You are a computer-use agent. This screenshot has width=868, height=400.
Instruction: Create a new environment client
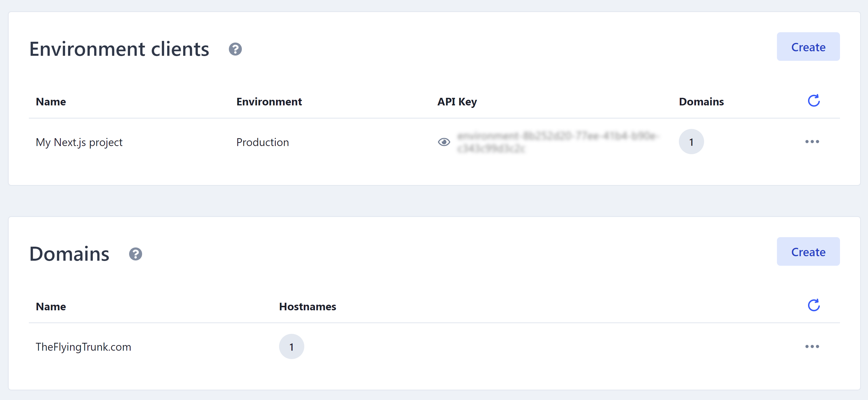tap(808, 47)
